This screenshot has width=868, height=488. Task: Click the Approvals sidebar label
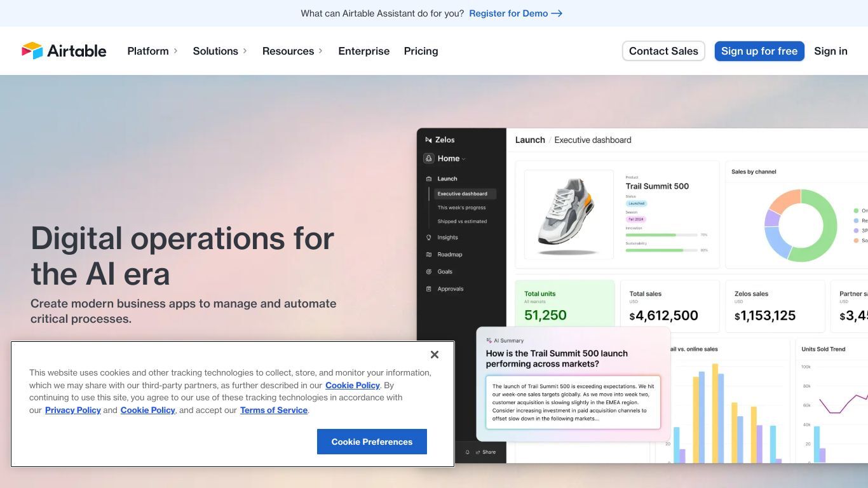point(451,288)
